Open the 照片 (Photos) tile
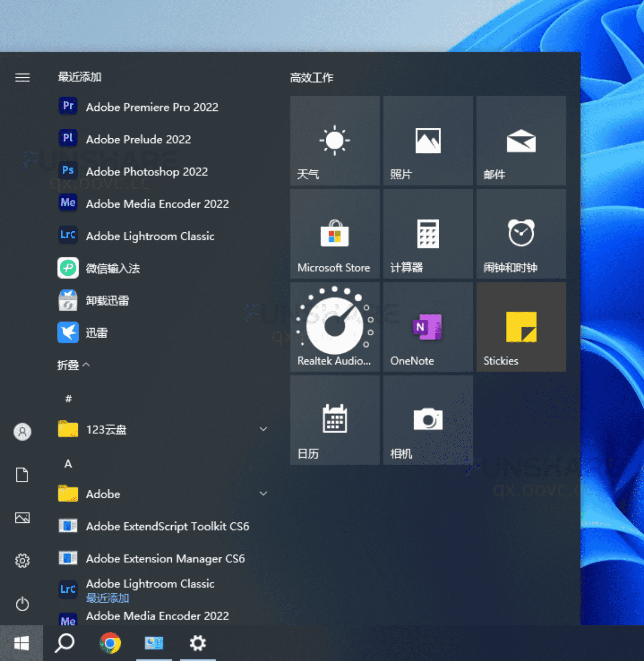644x661 pixels. tap(428, 141)
